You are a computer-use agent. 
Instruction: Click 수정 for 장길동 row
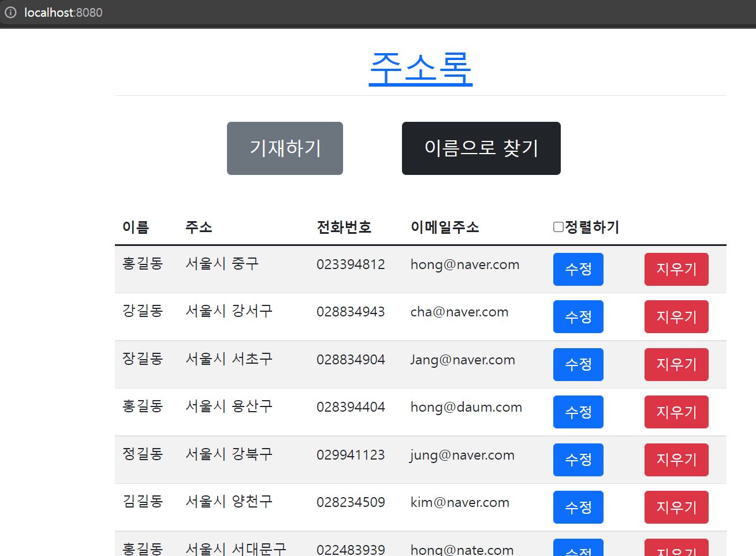tap(578, 364)
